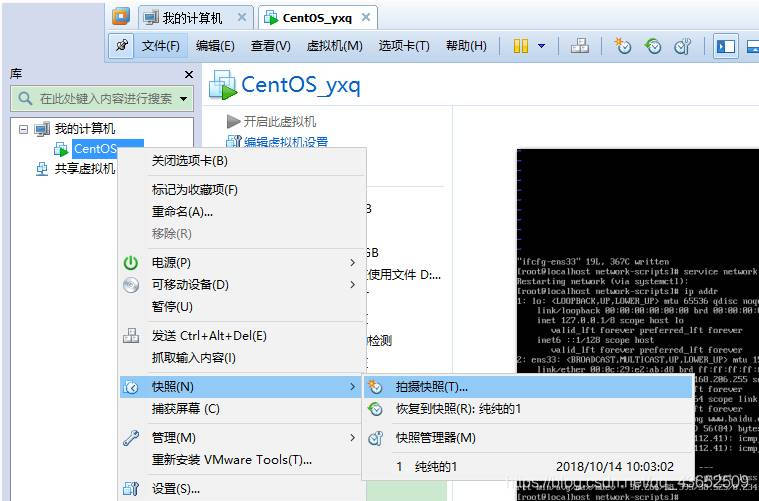The image size is (759, 501).
Task: Open the library search dropdown arrow
Action: (x=183, y=99)
